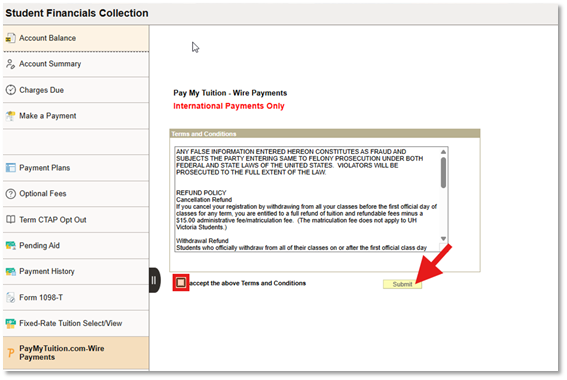Select Optional Fees in sidebar
This screenshot has height=380, width=567.
(76, 194)
